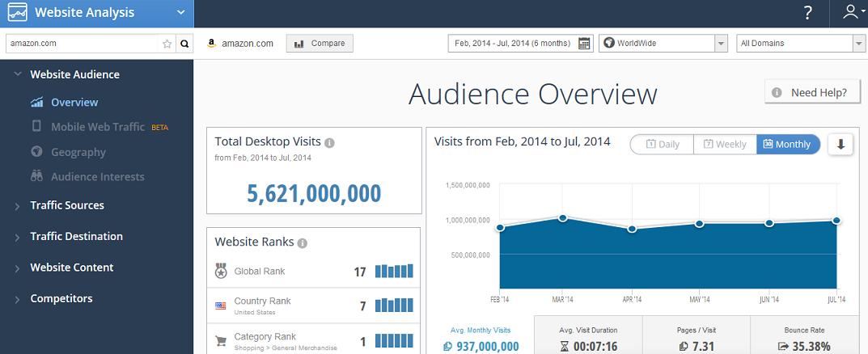This screenshot has height=354, width=868.
Task: Open the date range calendar icon
Action: point(584,43)
